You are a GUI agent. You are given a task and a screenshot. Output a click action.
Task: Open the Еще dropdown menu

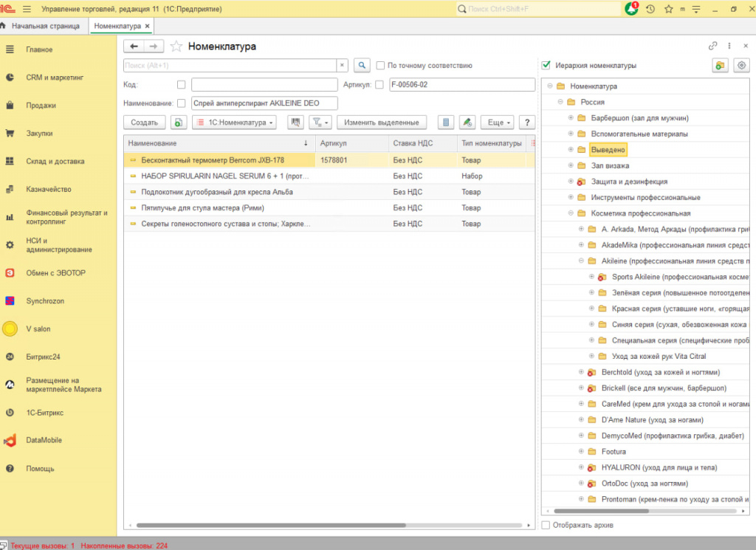tap(497, 123)
